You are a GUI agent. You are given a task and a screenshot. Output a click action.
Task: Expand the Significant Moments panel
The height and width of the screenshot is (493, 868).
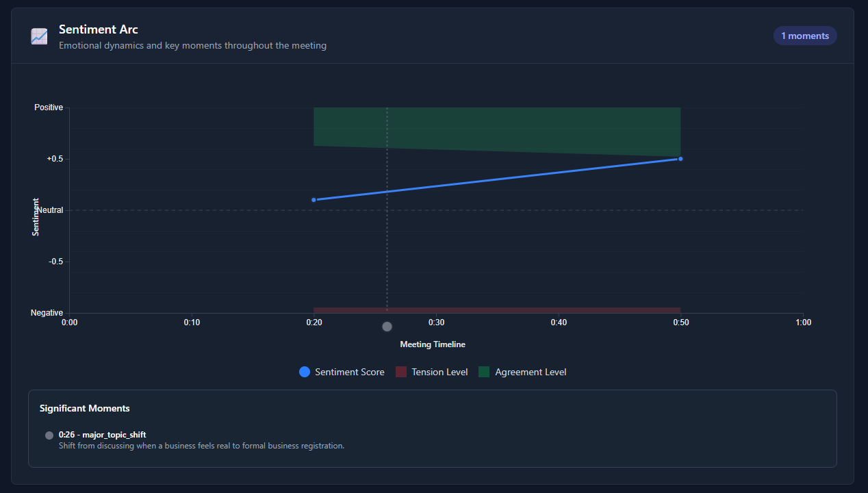point(84,408)
